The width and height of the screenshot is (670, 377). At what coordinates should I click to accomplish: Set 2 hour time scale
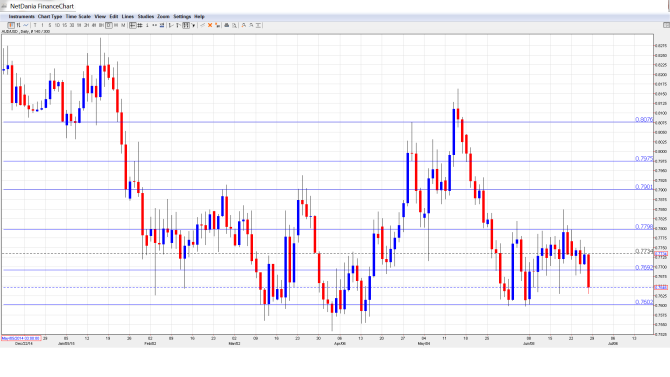point(86,26)
